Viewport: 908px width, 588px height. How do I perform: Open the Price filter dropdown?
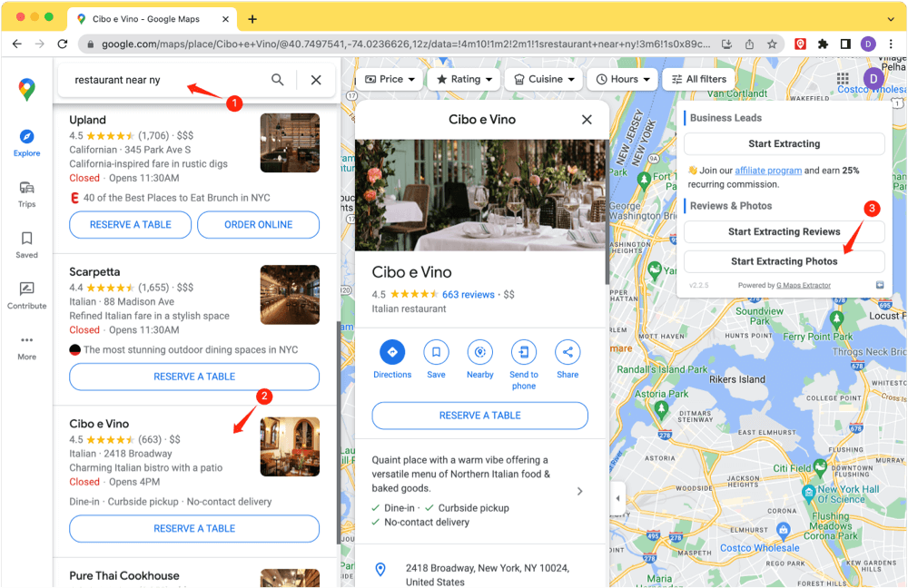390,79
